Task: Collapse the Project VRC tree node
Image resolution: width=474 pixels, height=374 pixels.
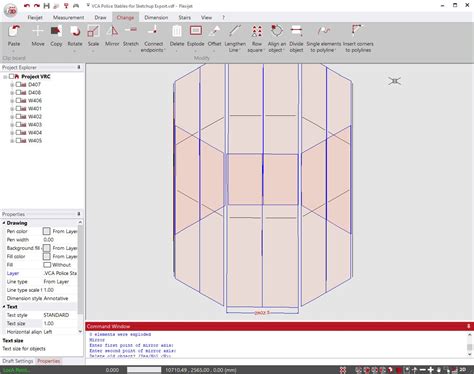Action: click(x=5, y=77)
